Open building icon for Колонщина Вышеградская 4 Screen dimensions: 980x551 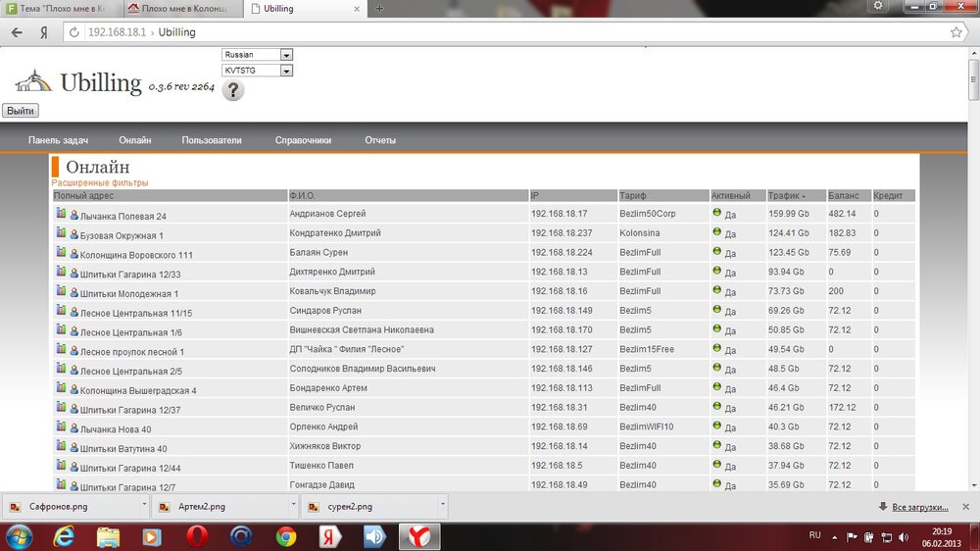[x=61, y=388]
